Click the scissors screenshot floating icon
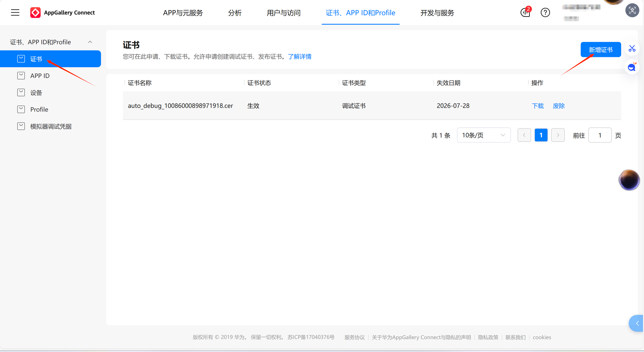644x352 pixels. pyautogui.click(x=632, y=48)
